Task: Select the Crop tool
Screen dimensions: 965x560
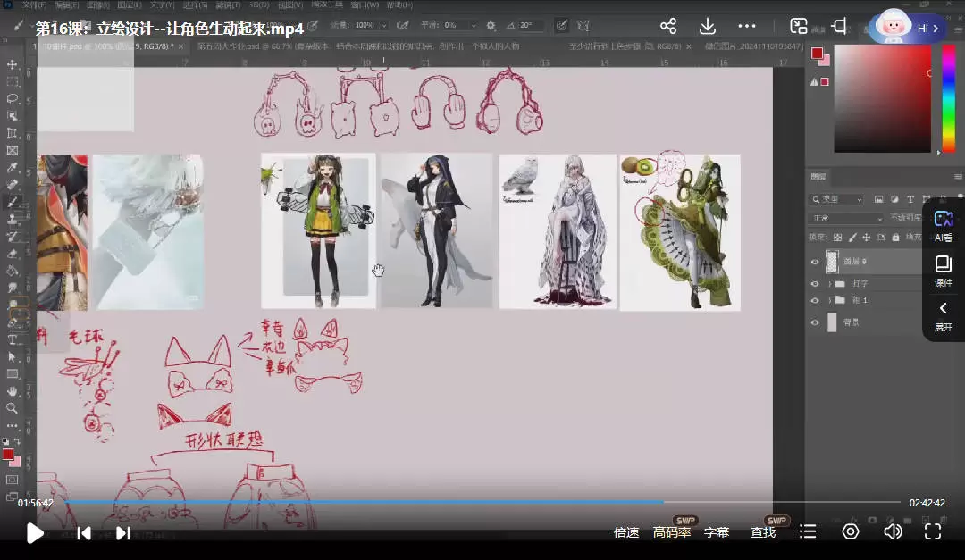Action: [x=12, y=133]
